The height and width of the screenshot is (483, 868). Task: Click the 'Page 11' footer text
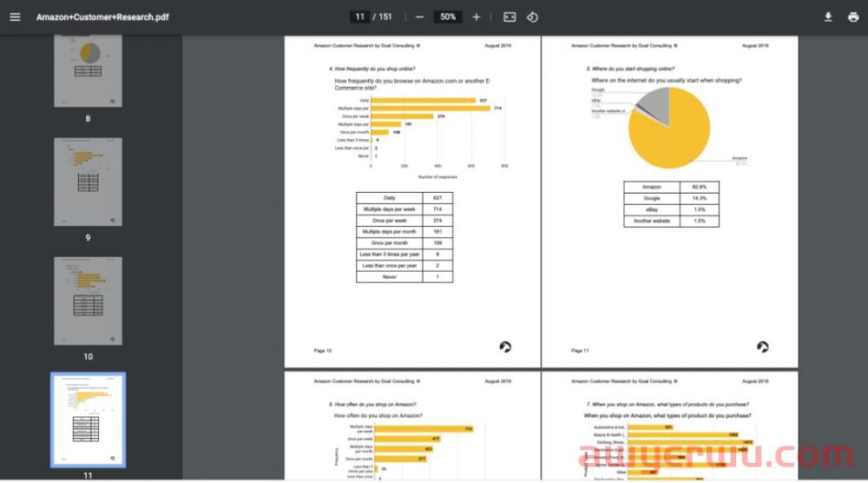pos(580,351)
